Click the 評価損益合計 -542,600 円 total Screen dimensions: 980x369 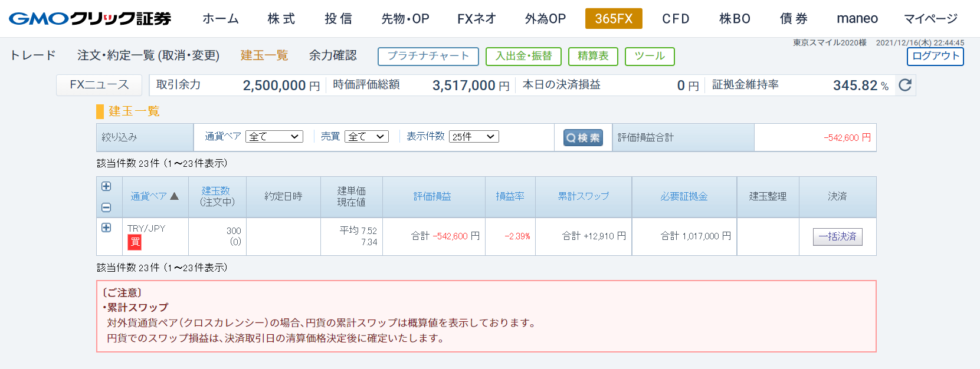(x=847, y=137)
